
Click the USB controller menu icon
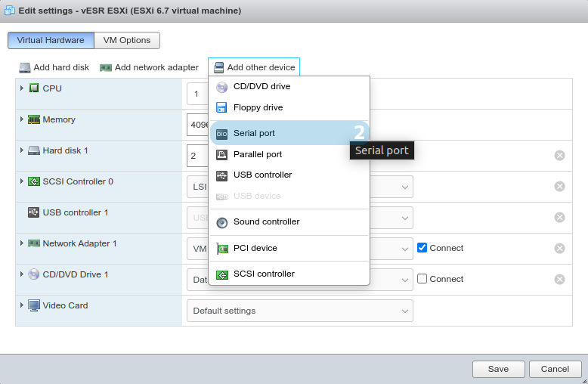[x=221, y=175]
